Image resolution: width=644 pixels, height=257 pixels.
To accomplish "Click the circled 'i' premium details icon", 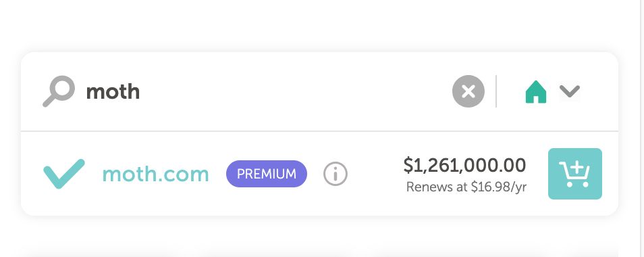I will (x=335, y=174).
